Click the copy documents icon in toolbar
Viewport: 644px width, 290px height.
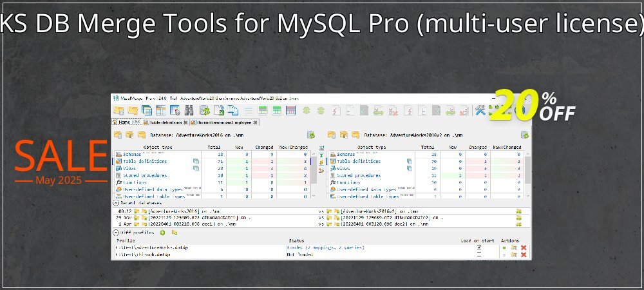233,110
